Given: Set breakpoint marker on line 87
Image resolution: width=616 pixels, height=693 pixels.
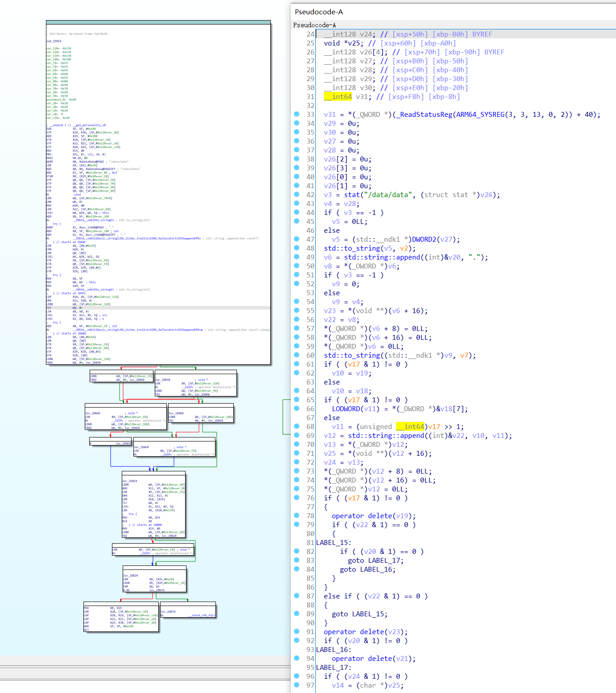Looking at the screenshot, I should point(297,596).
